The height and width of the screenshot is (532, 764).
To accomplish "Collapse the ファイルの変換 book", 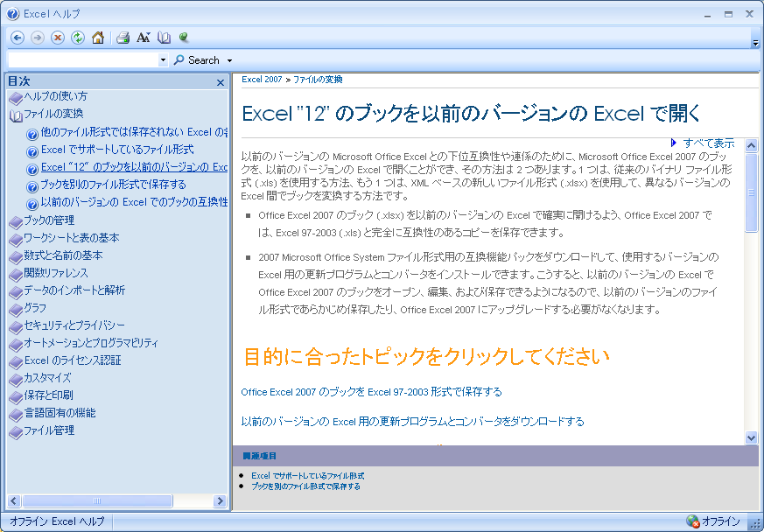I will [x=53, y=114].
